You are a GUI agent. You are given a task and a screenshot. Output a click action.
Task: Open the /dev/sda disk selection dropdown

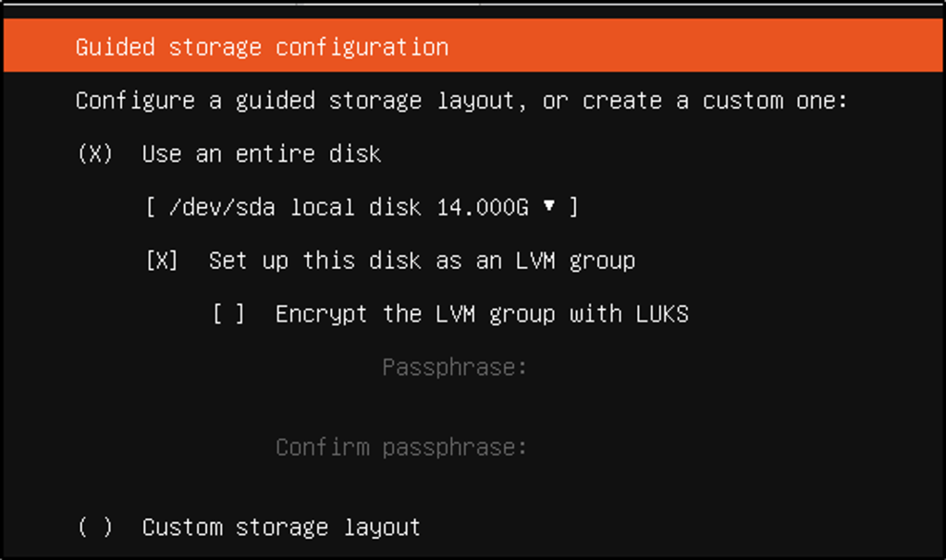362,207
